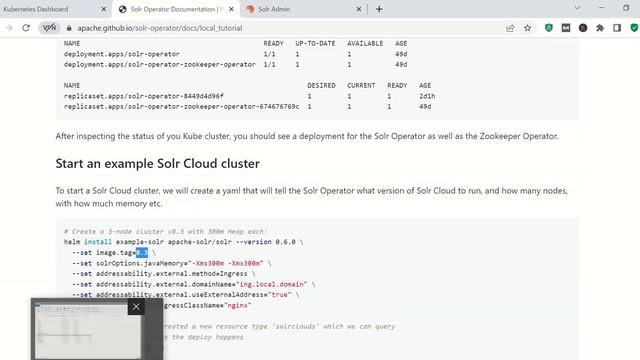Reload the current page
The height and width of the screenshot is (360, 640).
pos(26,28)
